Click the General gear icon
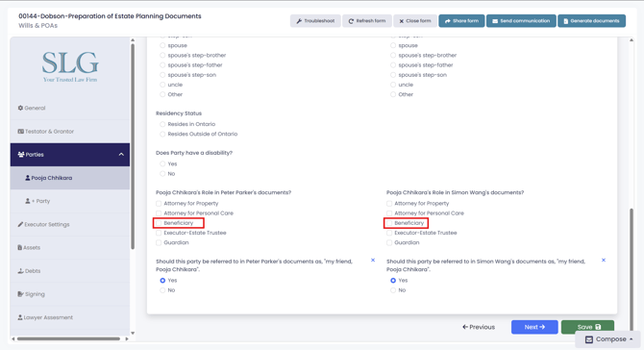 tap(20, 108)
